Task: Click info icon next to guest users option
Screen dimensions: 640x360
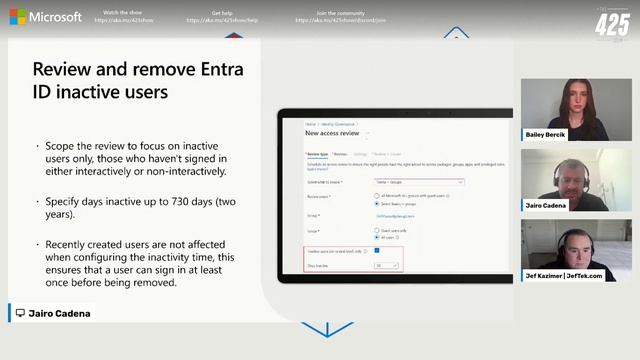Action: [448, 196]
